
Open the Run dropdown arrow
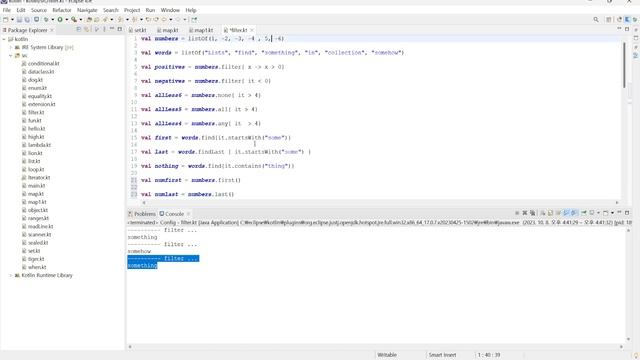[67, 20]
